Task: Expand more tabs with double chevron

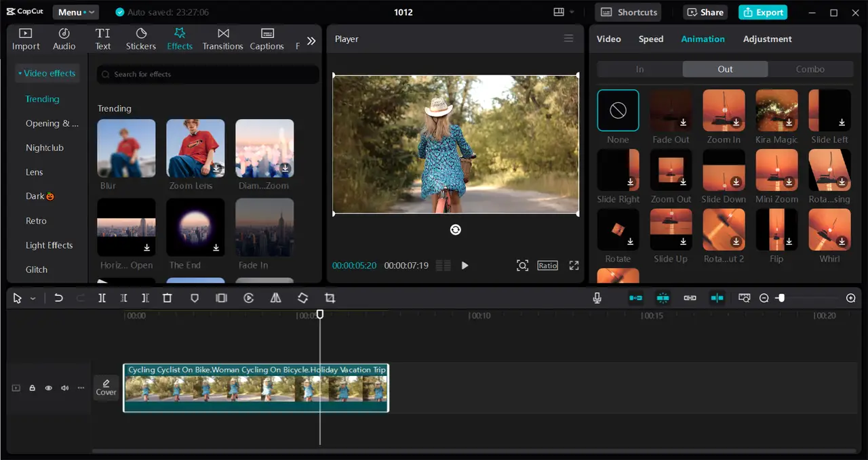Action: (x=311, y=41)
